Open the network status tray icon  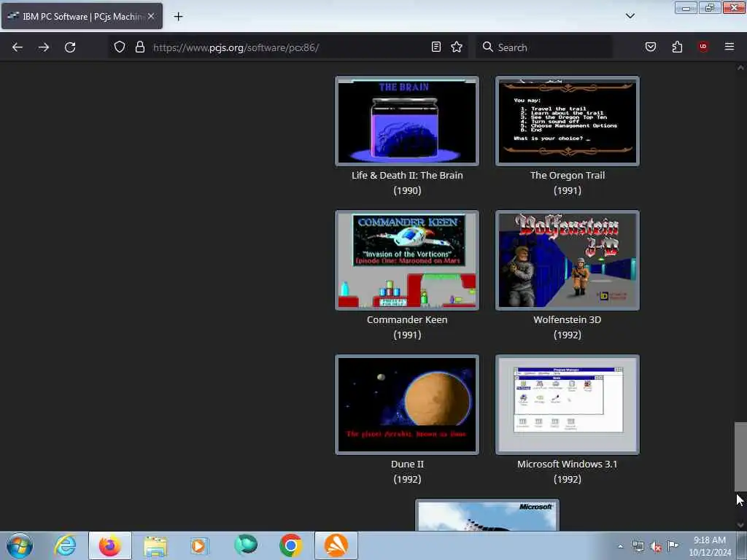(x=638, y=546)
